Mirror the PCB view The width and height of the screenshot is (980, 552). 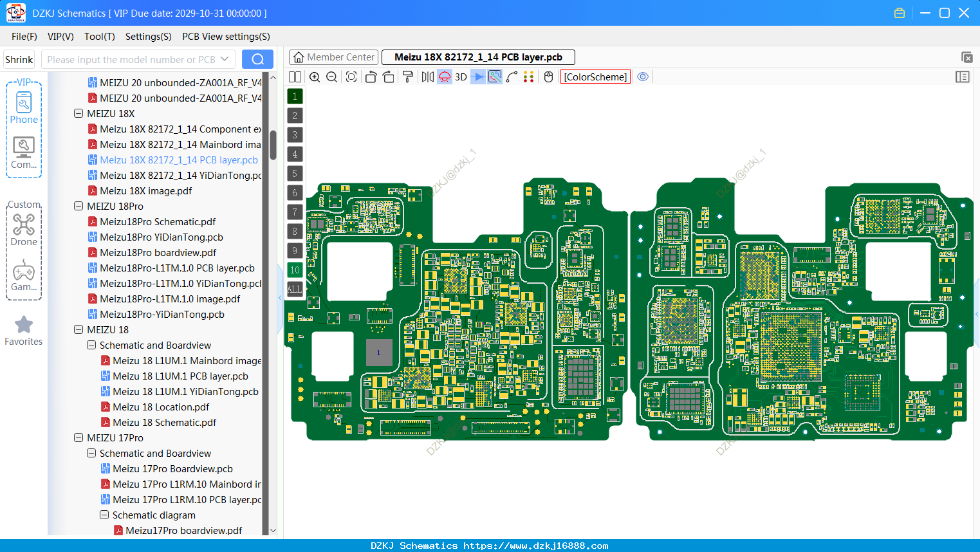coord(428,77)
